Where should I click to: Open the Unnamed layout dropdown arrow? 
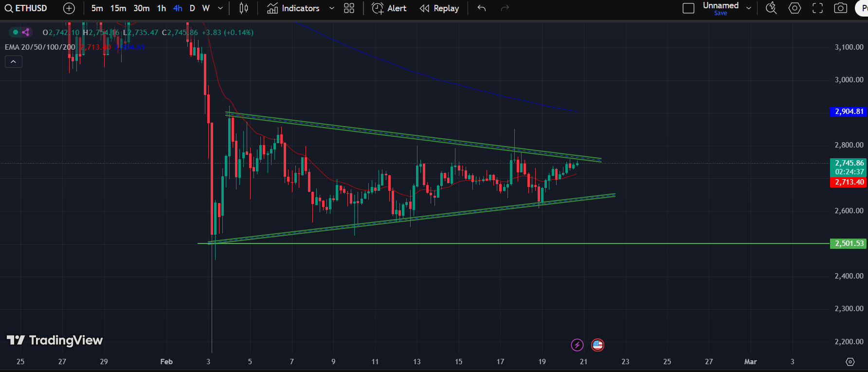749,8
